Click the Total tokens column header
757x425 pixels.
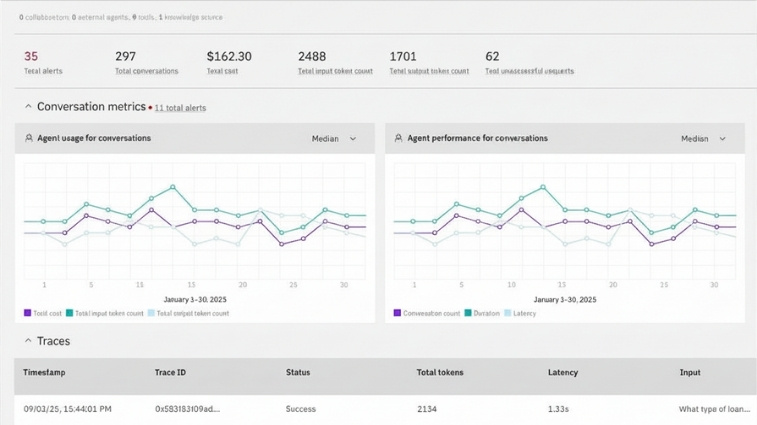[x=440, y=373]
